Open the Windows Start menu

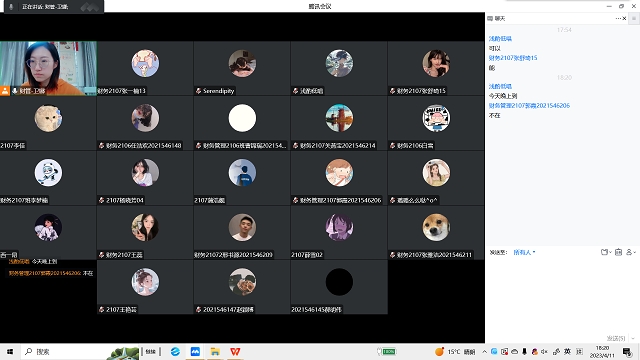tap(10, 351)
